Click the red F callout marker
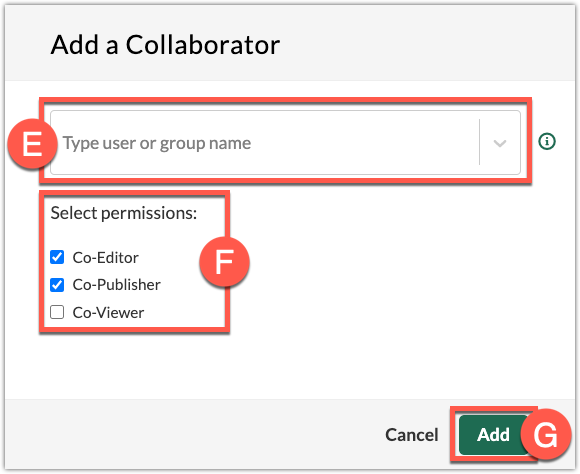The width and height of the screenshot is (580, 474). coord(225,262)
